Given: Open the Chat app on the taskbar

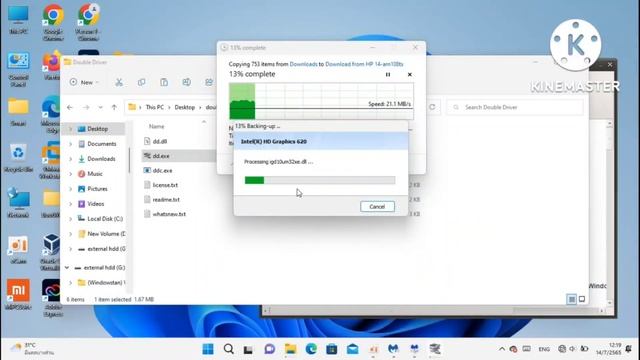Looking at the screenshot, I should pyautogui.click(x=269, y=349).
